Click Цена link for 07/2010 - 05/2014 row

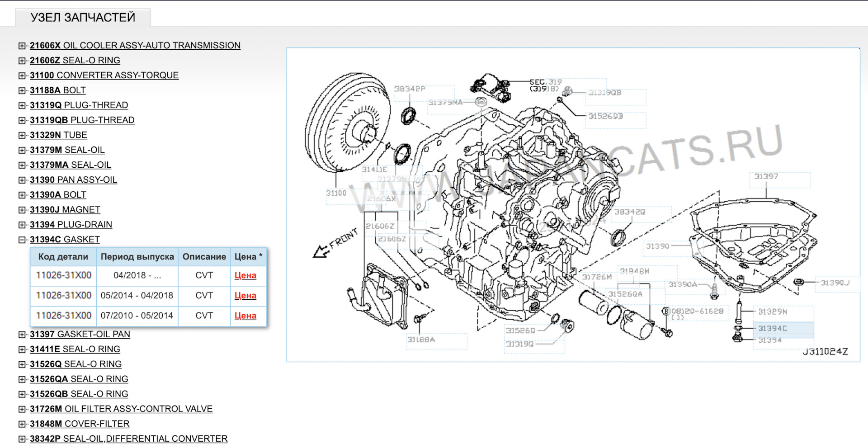(245, 316)
